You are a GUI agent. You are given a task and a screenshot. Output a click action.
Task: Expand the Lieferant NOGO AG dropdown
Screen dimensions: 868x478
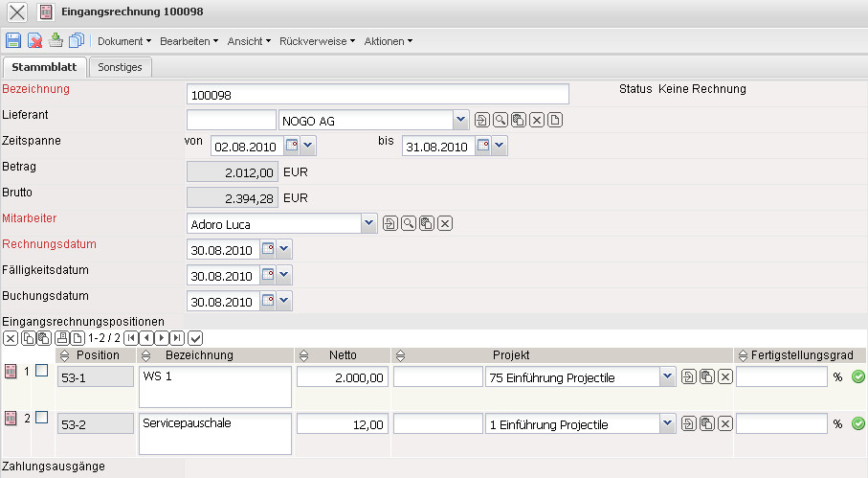pos(460,120)
